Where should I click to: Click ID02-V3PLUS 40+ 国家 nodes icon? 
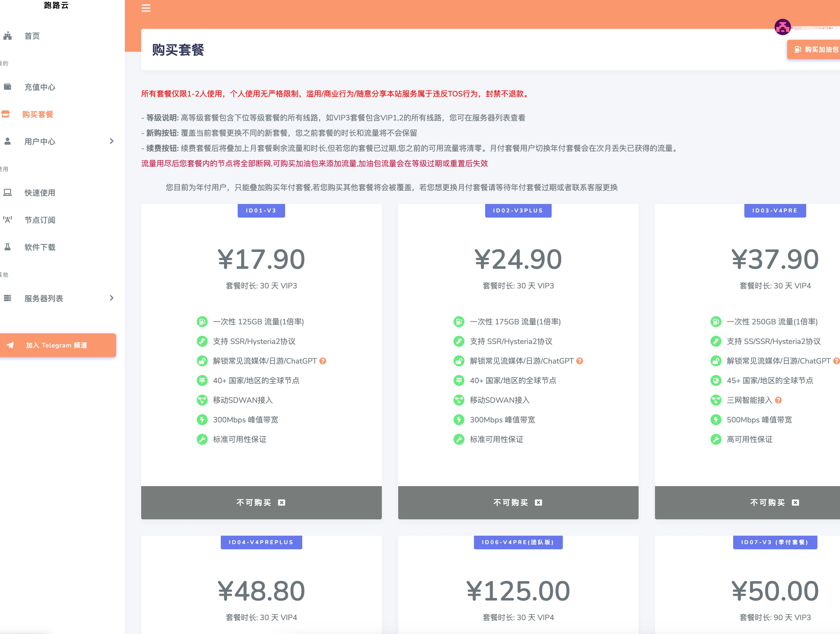(459, 380)
